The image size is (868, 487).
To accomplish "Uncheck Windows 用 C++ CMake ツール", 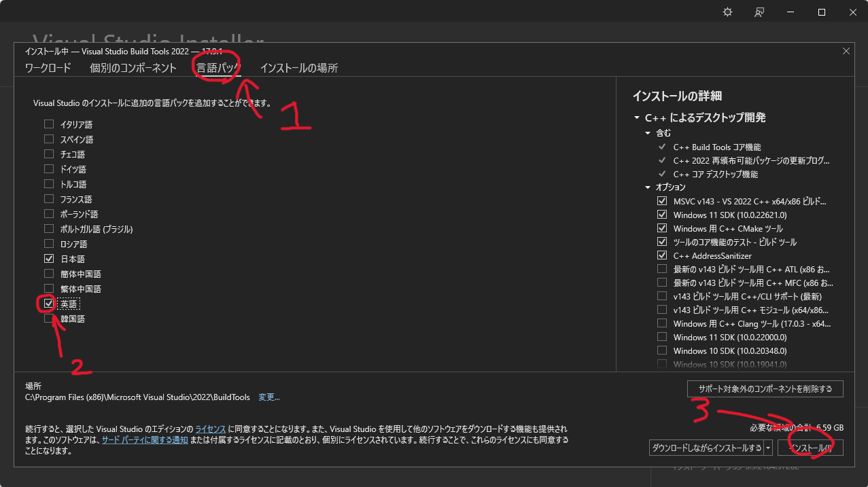I will pyautogui.click(x=662, y=228).
